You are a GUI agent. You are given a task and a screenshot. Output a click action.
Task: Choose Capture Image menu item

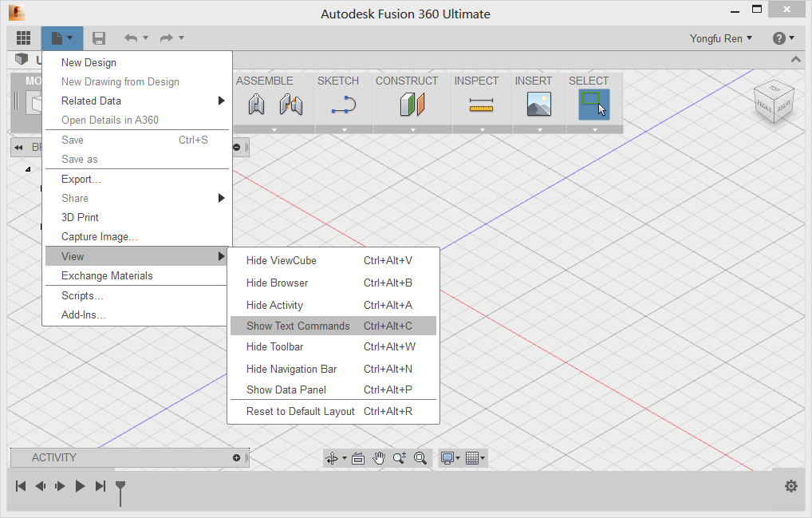(136, 237)
